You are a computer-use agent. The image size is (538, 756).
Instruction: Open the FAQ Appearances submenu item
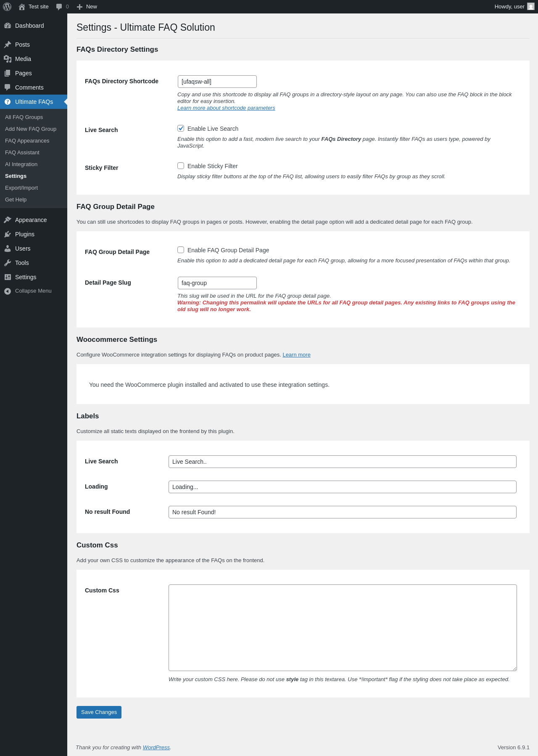pyautogui.click(x=27, y=141)
